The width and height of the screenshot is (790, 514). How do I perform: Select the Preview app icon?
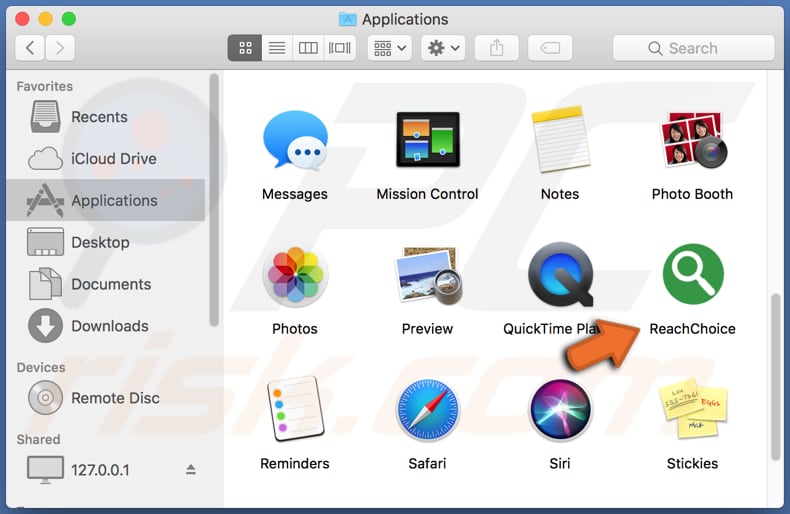(x=428, y=275)
